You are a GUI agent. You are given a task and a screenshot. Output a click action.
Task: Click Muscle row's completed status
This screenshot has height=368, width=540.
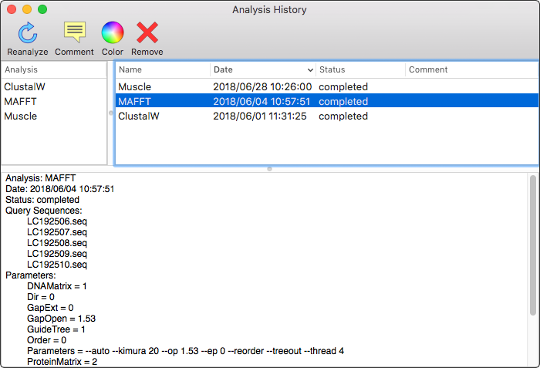click(x=343, y=87)
